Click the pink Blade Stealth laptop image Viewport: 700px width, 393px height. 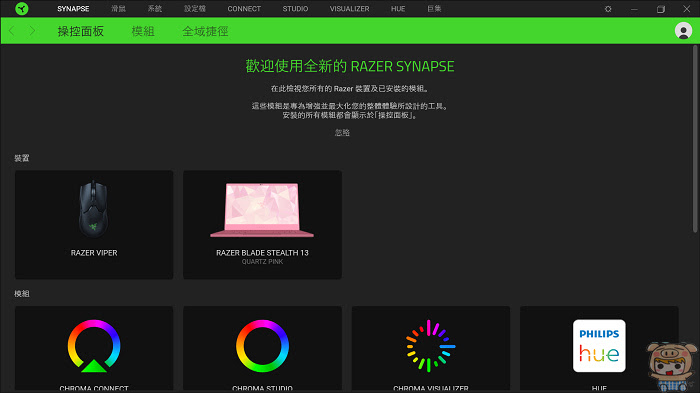pyautogui.click(x=262, y=210)
